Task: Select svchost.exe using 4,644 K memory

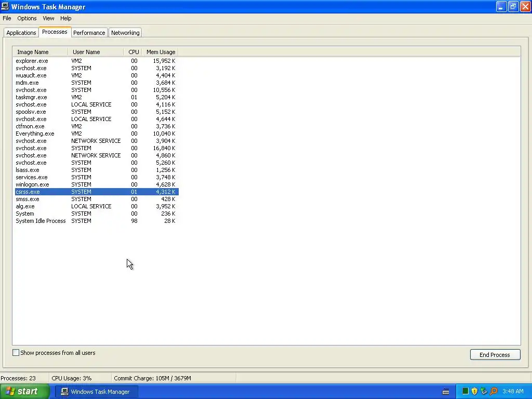Action: [96, 119]
